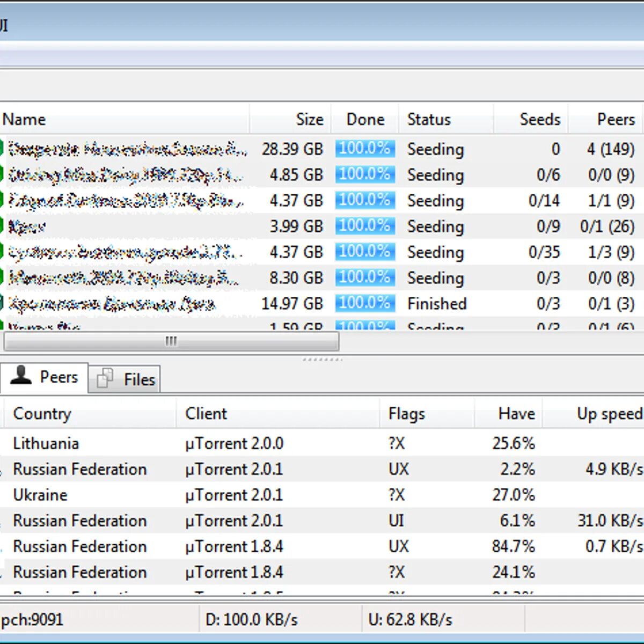Sort by the torrent list Peers column header
Viewport: 644px width, 644px height.
(x=606, y=119)
